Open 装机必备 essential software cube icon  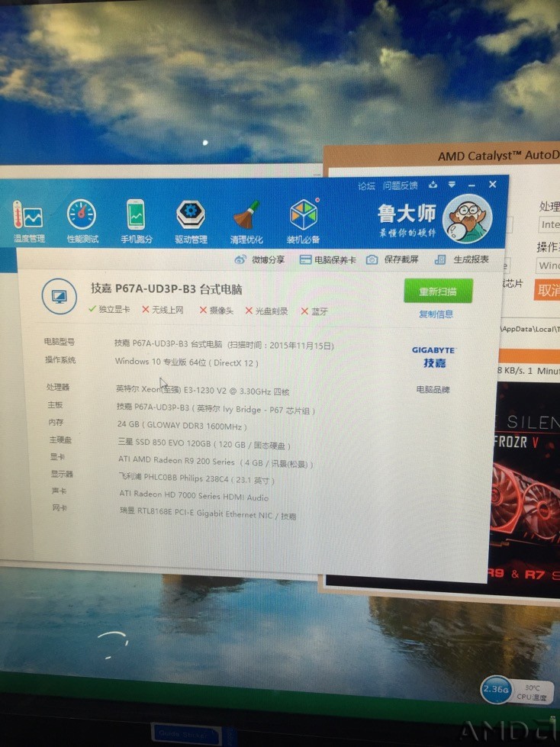click(x=304, y=222)
